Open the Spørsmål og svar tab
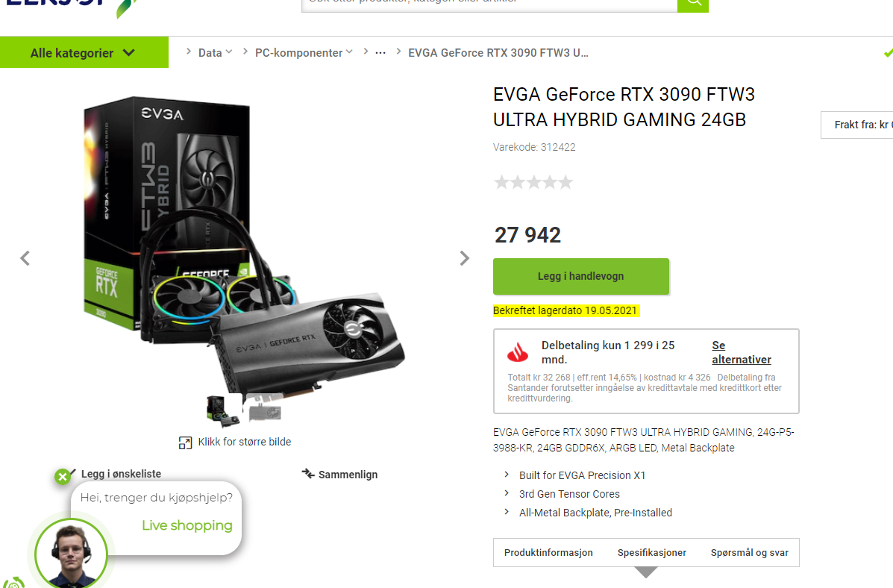 pyautogui.click(x=750, y=553)
